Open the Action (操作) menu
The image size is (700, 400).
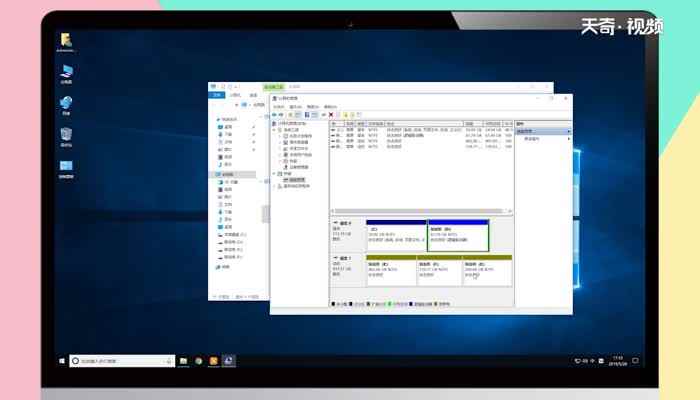[291, 107]
